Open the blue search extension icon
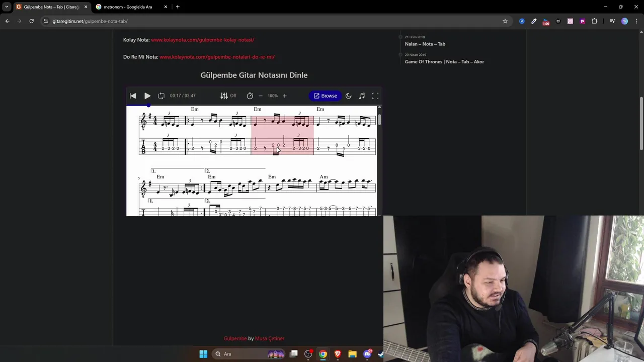The image size is (644, 362). pyautogui.click(x=522, y=21)
